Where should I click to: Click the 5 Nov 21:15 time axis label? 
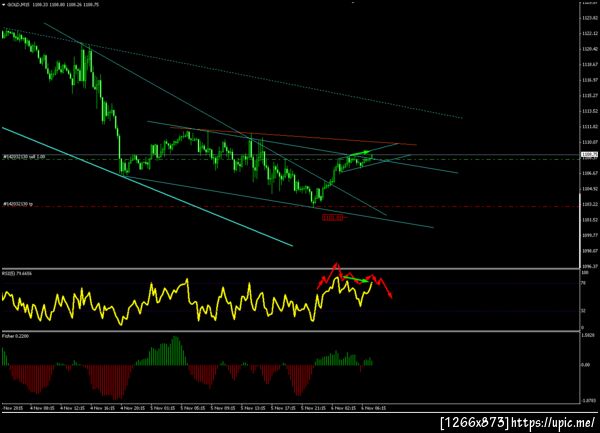click(x=313, y=408)
